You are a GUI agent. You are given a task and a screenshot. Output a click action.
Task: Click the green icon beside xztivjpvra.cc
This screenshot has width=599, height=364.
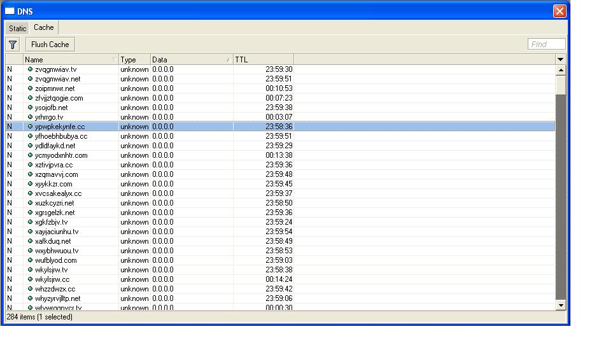[x=30, y=165]
